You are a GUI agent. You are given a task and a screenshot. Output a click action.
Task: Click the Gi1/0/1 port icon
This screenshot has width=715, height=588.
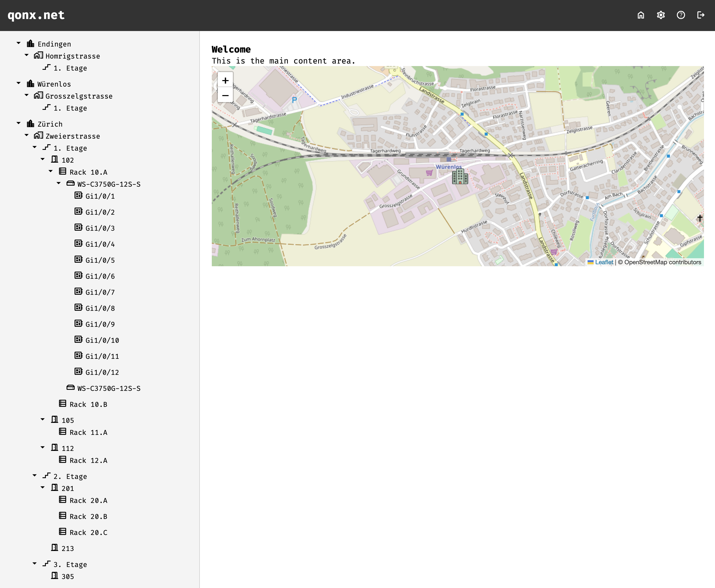click(79, 196)
